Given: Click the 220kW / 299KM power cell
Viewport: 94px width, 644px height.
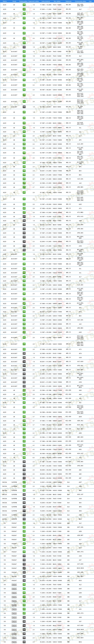Looking at the screenshot, I should pyautogui.click(x=57, y=437).
